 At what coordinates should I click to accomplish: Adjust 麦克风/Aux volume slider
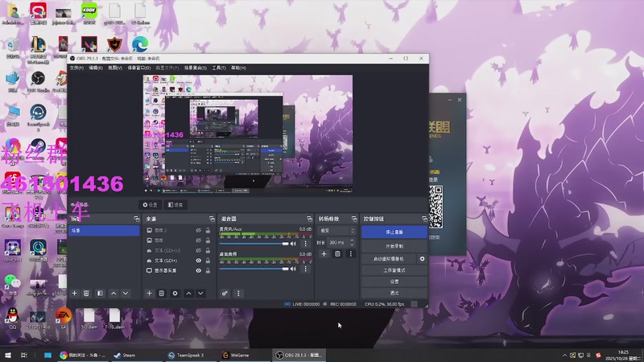pyautogui.click(x=254, y=244)
